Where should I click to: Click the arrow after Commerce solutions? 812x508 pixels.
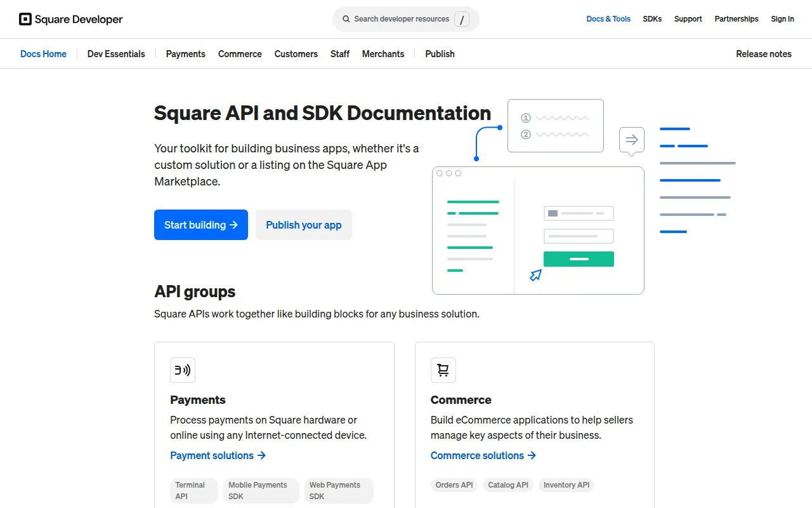pos(532,455)
